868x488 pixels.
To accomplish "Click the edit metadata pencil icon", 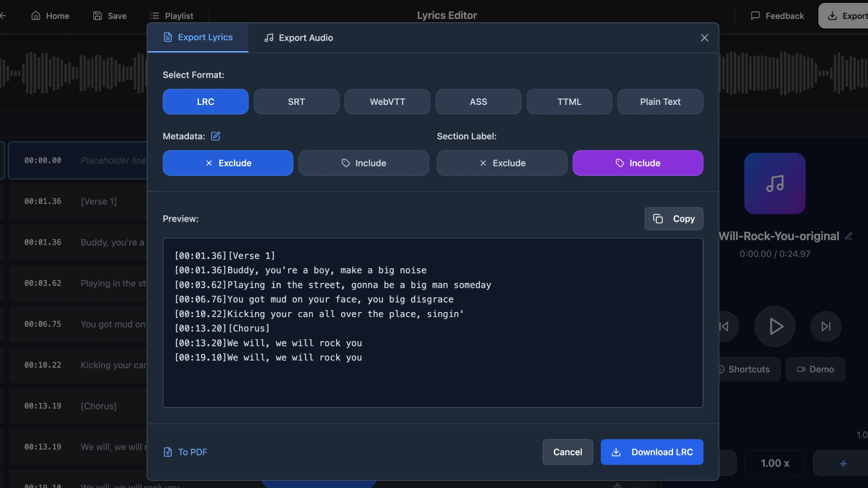I will click(x=216, y=136).
